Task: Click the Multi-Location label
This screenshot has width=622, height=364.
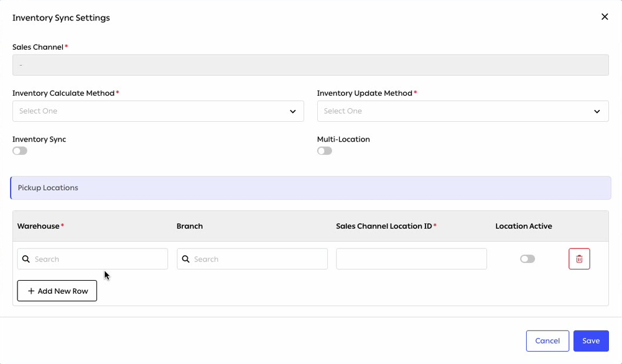Action: [343, 139]
